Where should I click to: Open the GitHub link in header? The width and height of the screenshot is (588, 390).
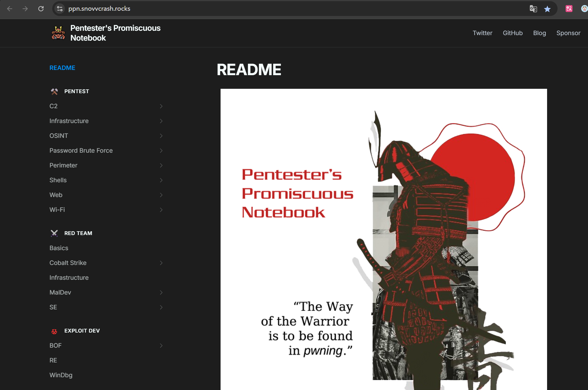pyautogui.click(x=513, y=33)
